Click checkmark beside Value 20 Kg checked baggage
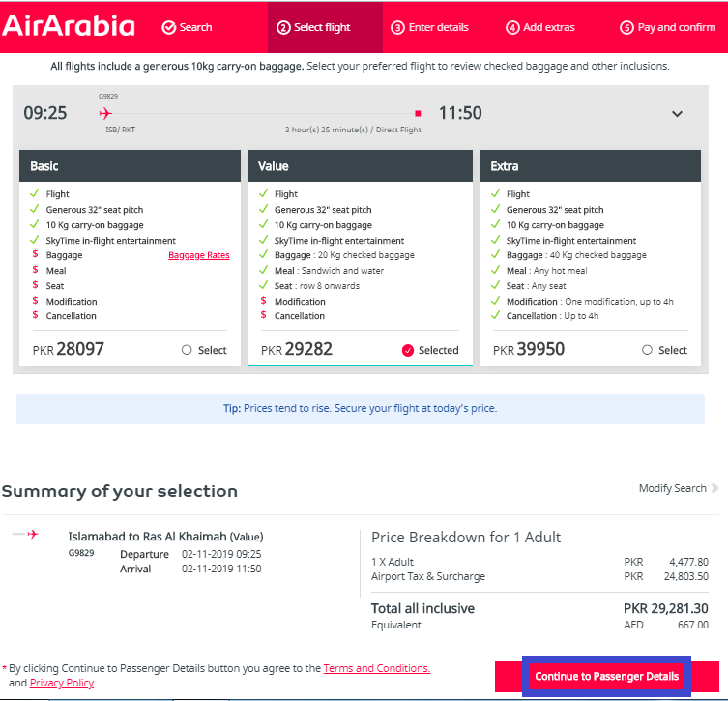 263,254
